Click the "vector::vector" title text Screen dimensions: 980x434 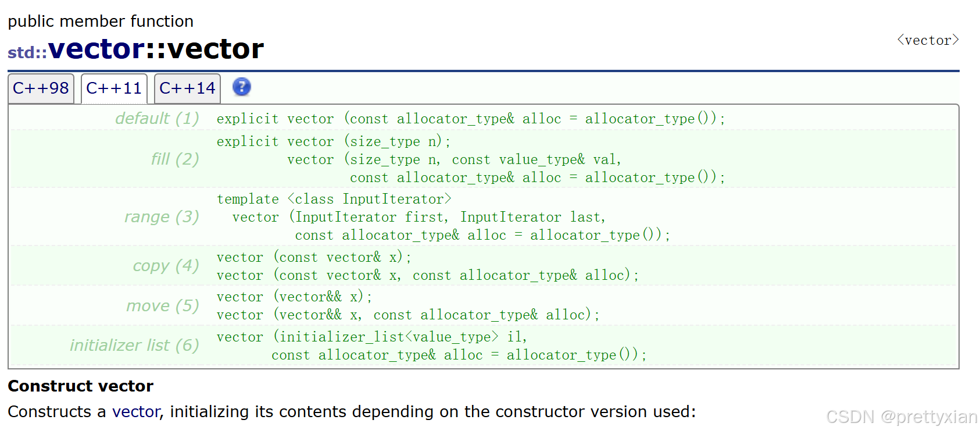click(x=156, y=49)
